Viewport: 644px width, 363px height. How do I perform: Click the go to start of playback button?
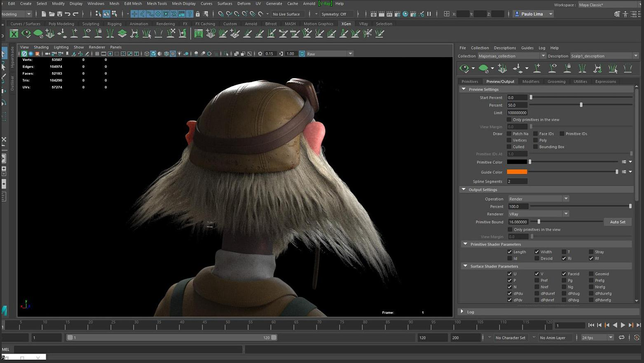click(591, 325)
